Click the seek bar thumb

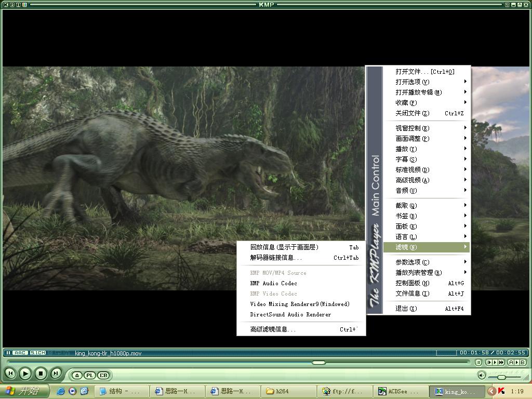point(318,363)
